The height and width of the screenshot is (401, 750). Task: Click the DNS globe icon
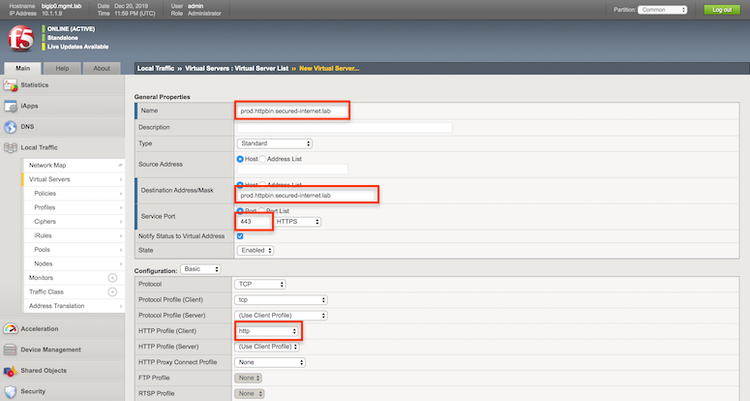[x=11, y=127]
